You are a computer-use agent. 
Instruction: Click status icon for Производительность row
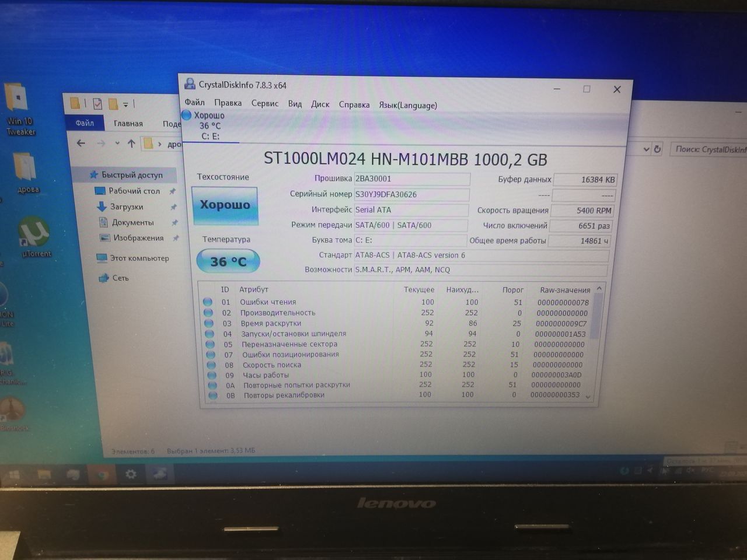[x=208, y=312]
